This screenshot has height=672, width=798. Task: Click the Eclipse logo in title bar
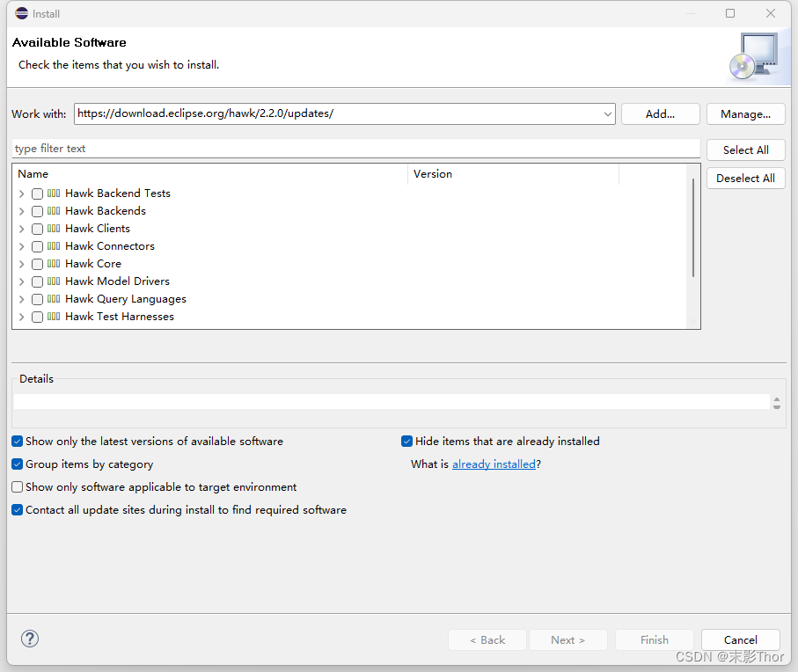(x=22, y=13)
